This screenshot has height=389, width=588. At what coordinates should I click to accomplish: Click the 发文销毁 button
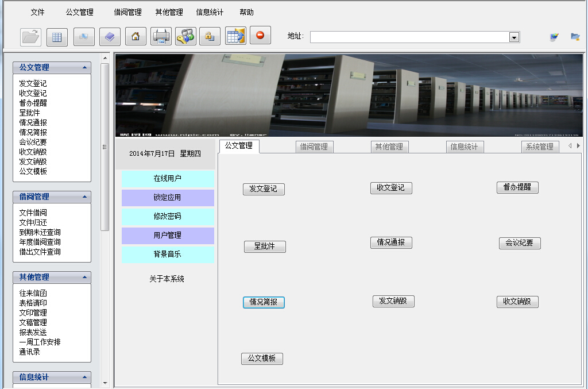click(x=393, y=301)
